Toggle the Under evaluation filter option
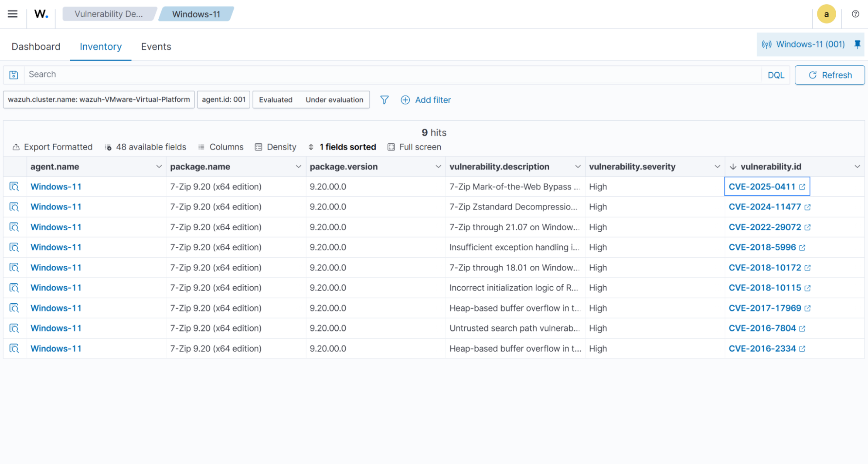 tap(334, 100)
